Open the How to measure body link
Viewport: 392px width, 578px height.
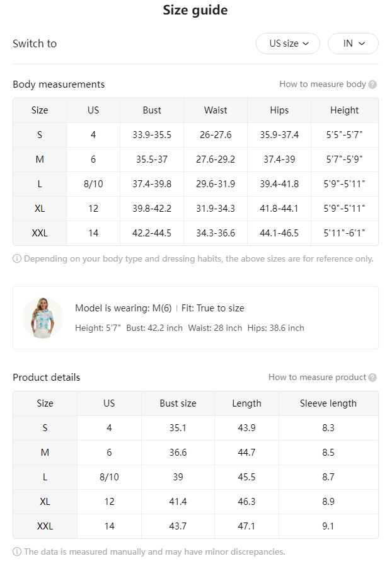323,84
